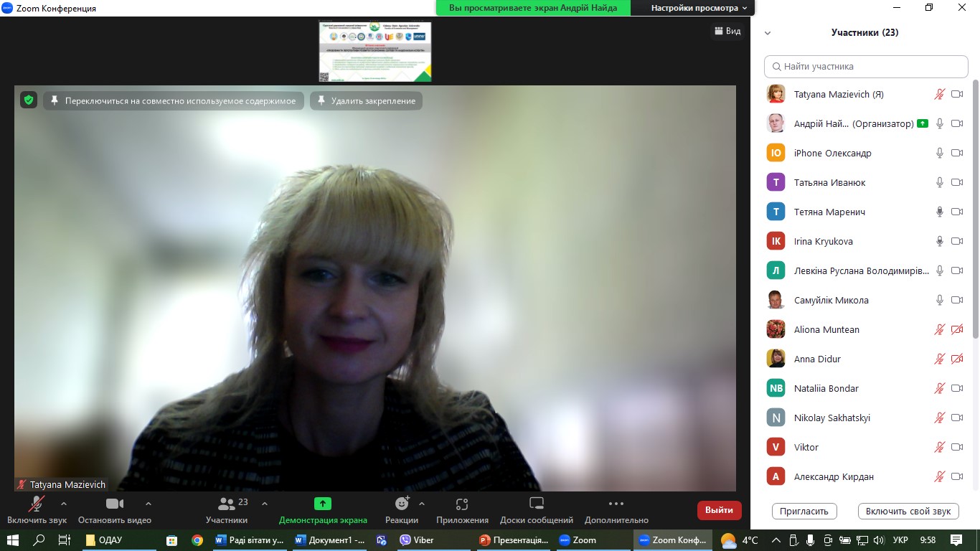This screenshot has width=980, height=551.
Task: Collapse the Участники panel chevron
Action: point(768,33)
